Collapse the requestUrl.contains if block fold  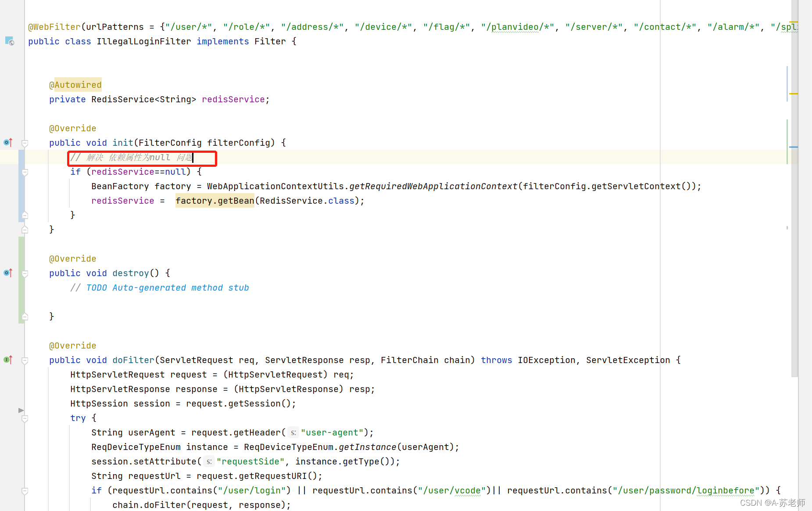click(x=25, y=491)
